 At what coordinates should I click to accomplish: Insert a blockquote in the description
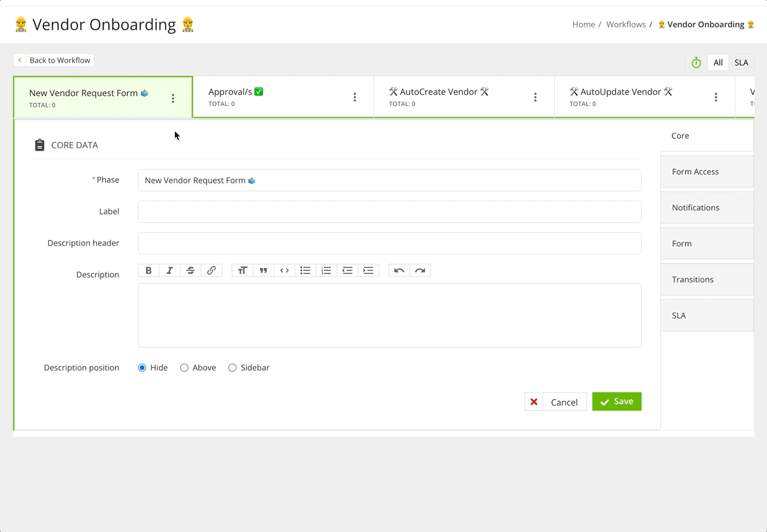(263, 270)
